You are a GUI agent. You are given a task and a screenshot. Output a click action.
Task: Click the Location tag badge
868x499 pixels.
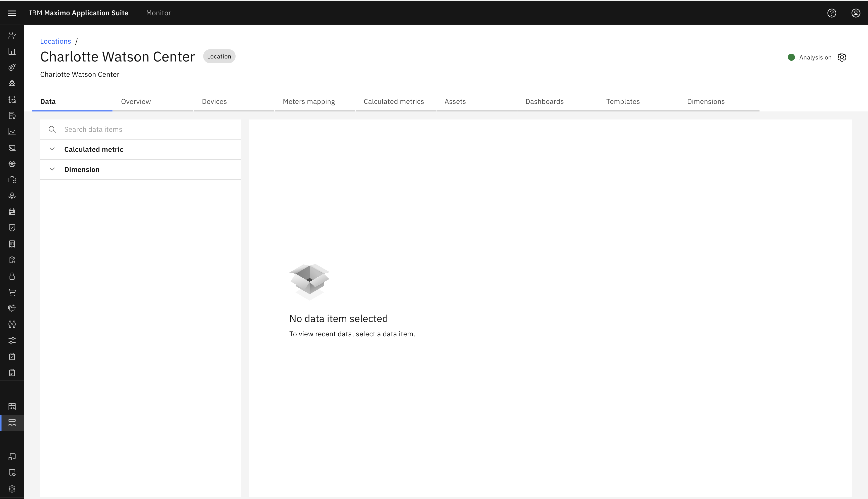pyautogui.click(x=219, y=56)
